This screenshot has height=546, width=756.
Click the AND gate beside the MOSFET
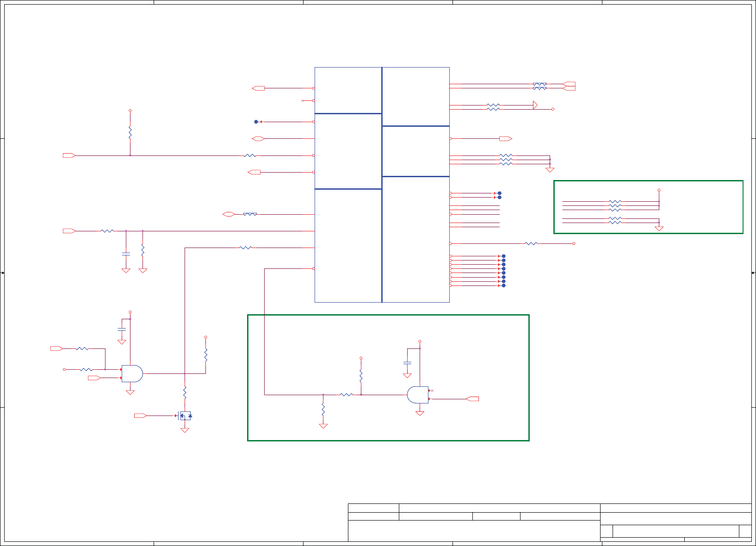coord(132,373)
